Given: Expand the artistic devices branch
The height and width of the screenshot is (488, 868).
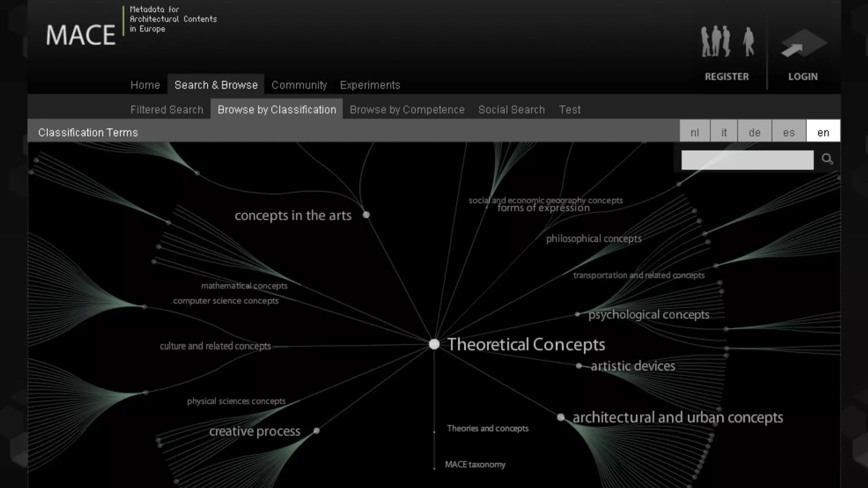Looking at the screenshot, I should (x=632, y=366).
